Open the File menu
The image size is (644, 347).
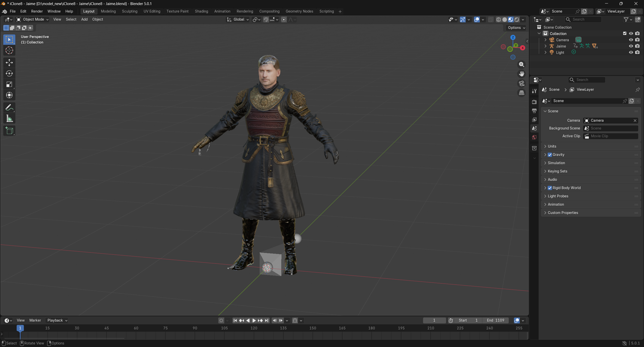pyautogui.click(x=12, y=11)
